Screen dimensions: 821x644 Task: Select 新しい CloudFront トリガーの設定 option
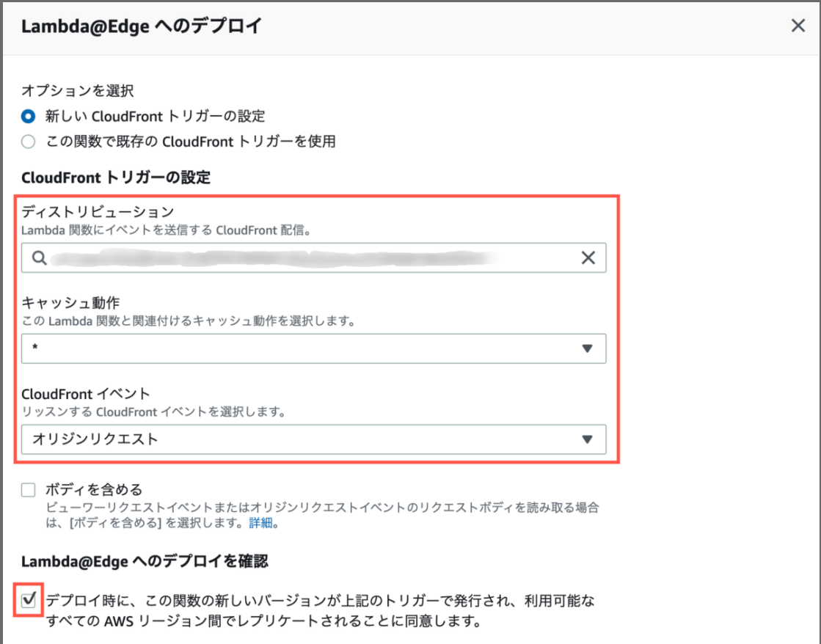(x=27, y=116)
